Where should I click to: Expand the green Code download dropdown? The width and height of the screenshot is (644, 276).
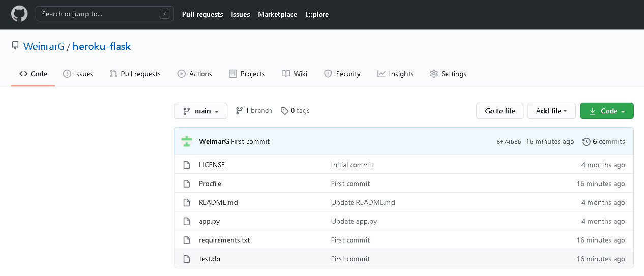click(607, 111)
